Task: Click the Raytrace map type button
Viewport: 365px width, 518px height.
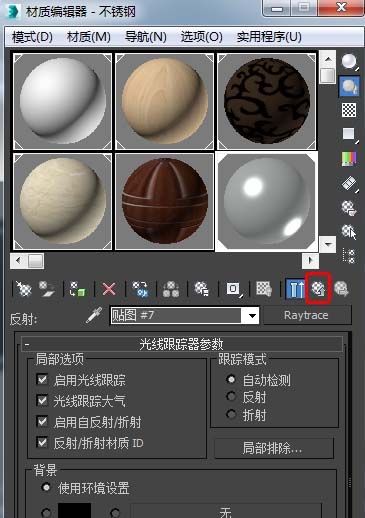Action: pyautogui.click(x=307, y=315)
